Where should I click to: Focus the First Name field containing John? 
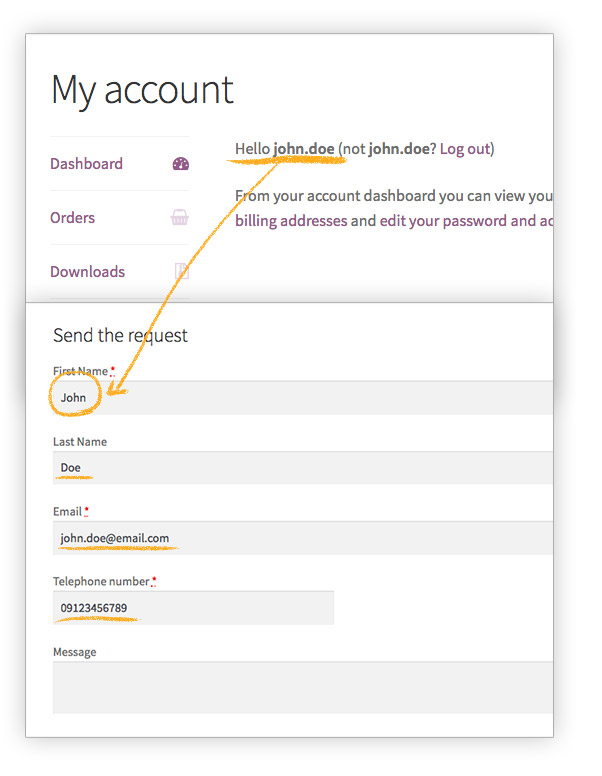point(303,397)
